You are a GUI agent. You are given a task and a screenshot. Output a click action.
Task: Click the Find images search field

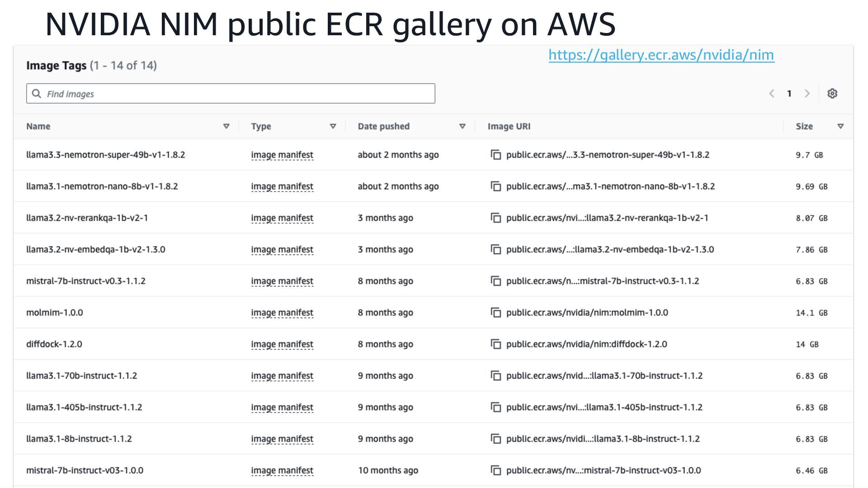pos(231,94)
